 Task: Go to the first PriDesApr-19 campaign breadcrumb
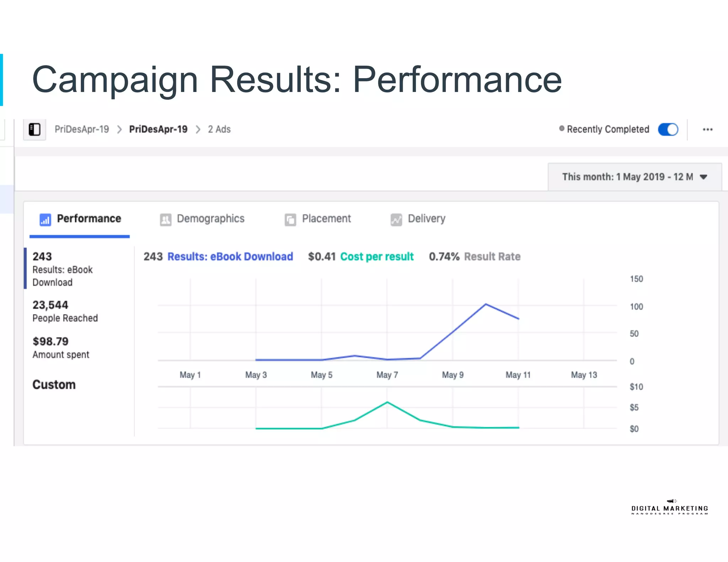[x=82, y=129]
